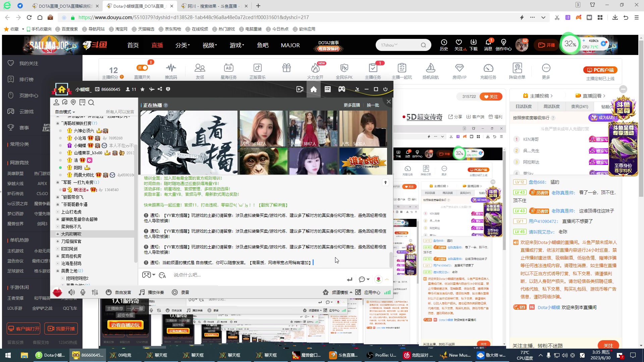The height and width of the screenshot is (362, 644).
Task: Open the 游戏 dropdown in Douyu navigation
Action: (237, 45)
